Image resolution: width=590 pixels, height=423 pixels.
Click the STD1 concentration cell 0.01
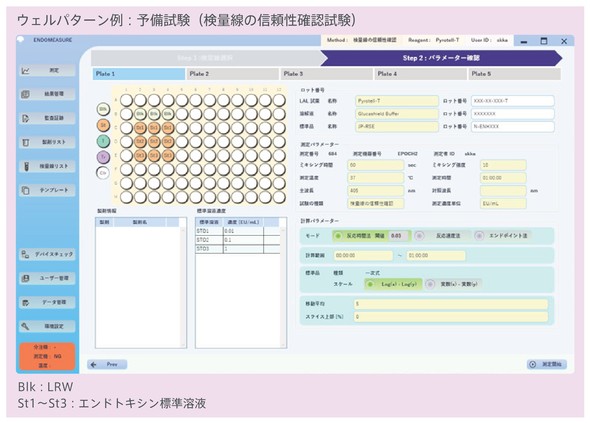[243, 231]
